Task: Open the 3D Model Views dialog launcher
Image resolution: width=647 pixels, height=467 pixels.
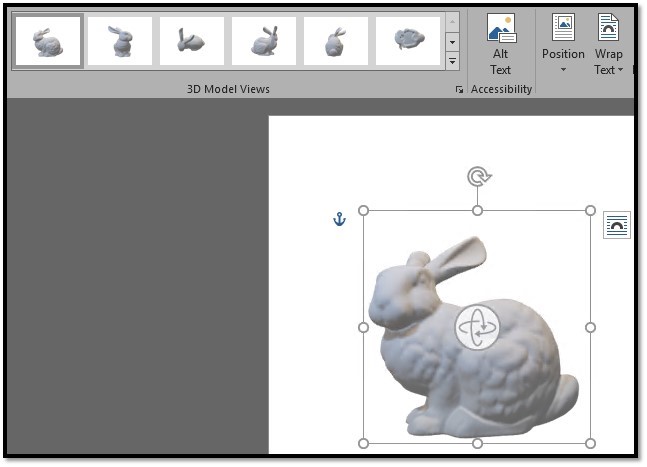Action: click(459, 90)
